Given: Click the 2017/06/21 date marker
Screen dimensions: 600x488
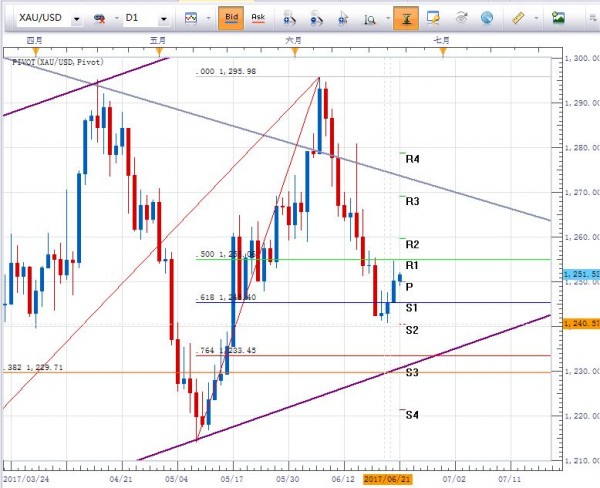Looking at the screenshot, I should (x=388, y=479).
